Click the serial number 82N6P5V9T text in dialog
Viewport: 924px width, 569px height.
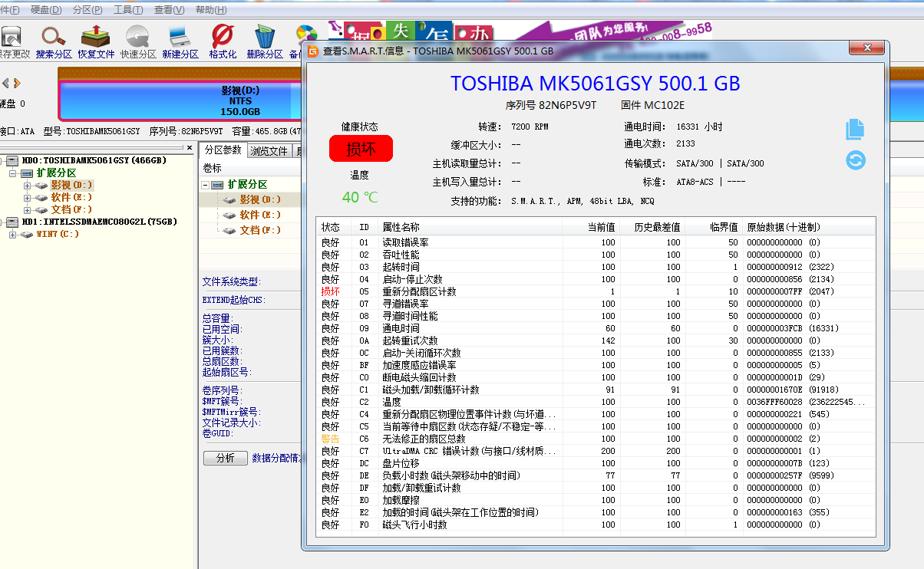point(567,105)
